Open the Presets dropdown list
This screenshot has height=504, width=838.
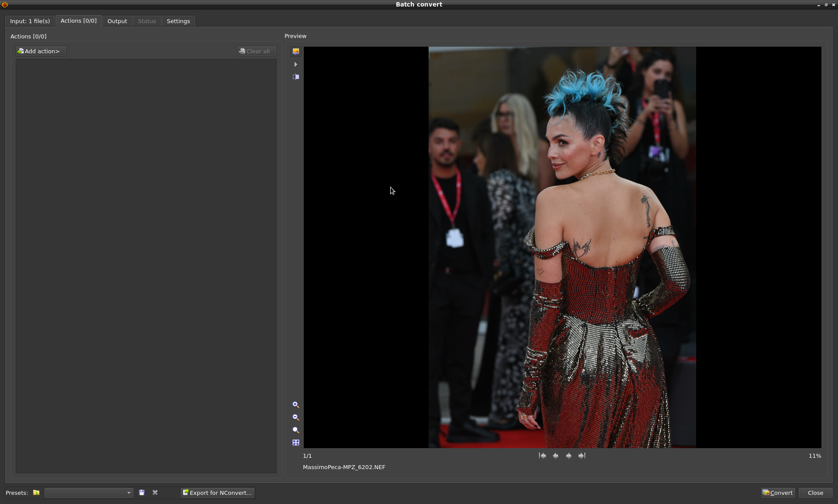89,493
